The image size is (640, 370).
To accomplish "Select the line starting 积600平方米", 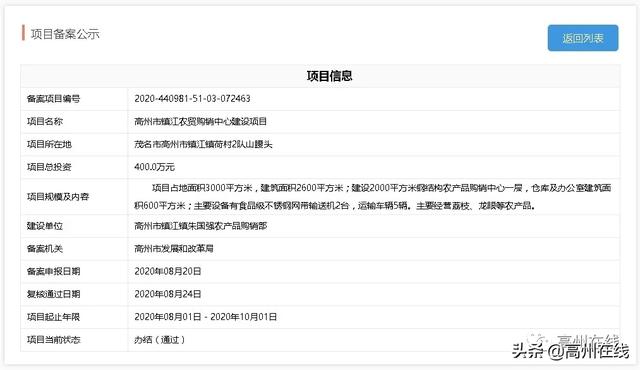I will [x=335, y=206].
